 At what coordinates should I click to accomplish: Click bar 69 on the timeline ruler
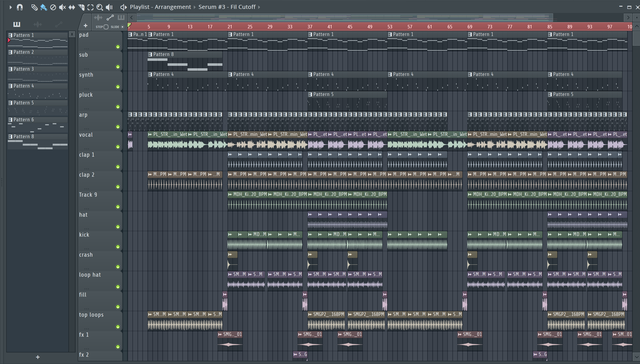tap(470, 27)
